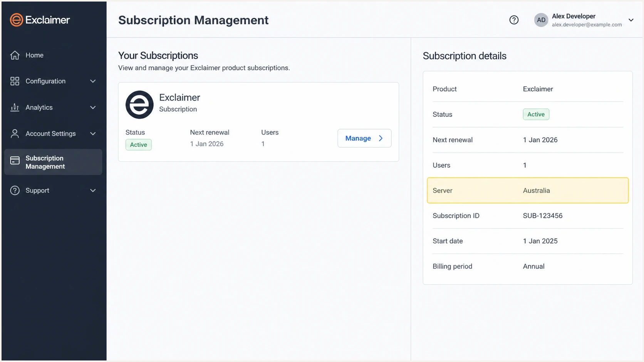Viewport: 644px width, 362px height.
Task: Open help via header question mark icon
Action: [x=514, y=20]
